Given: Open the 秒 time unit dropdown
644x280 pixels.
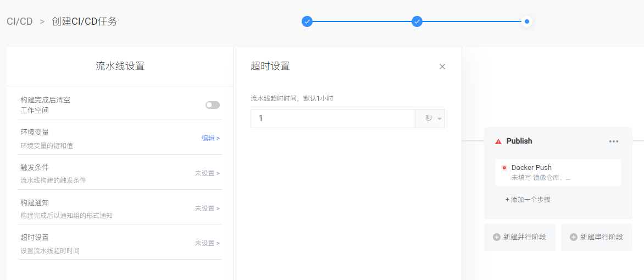Looking at the screenshot, I should (x=430, y=118).
